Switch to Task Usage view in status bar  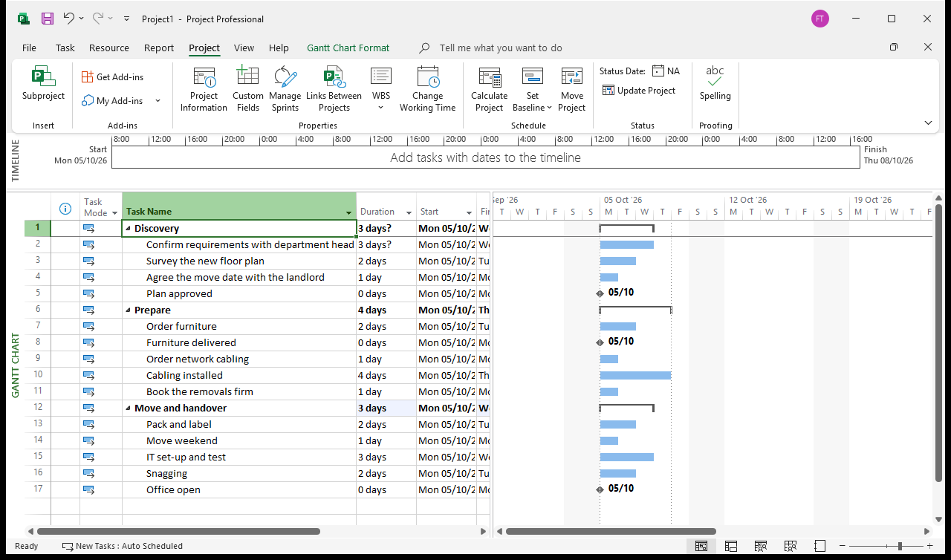tap(731, 546)
